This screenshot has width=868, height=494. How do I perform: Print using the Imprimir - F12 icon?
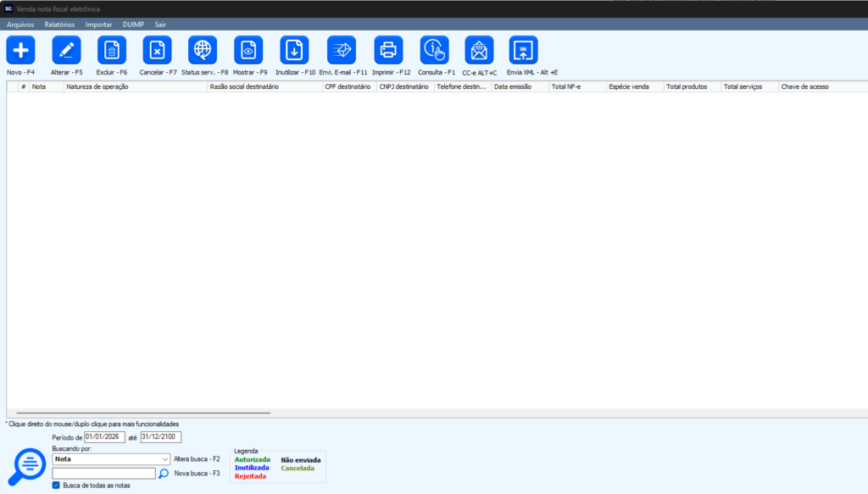(x=388, y=50)
